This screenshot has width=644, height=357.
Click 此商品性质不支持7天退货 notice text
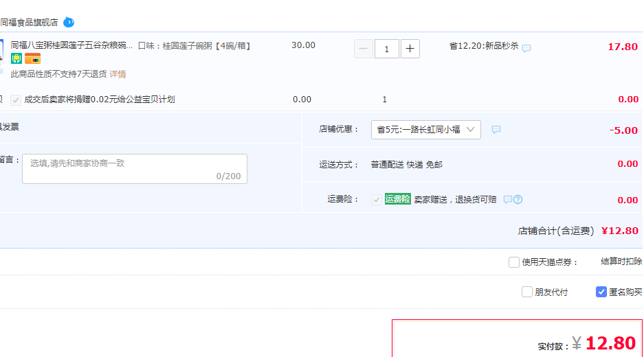click(x=58, y=74)
